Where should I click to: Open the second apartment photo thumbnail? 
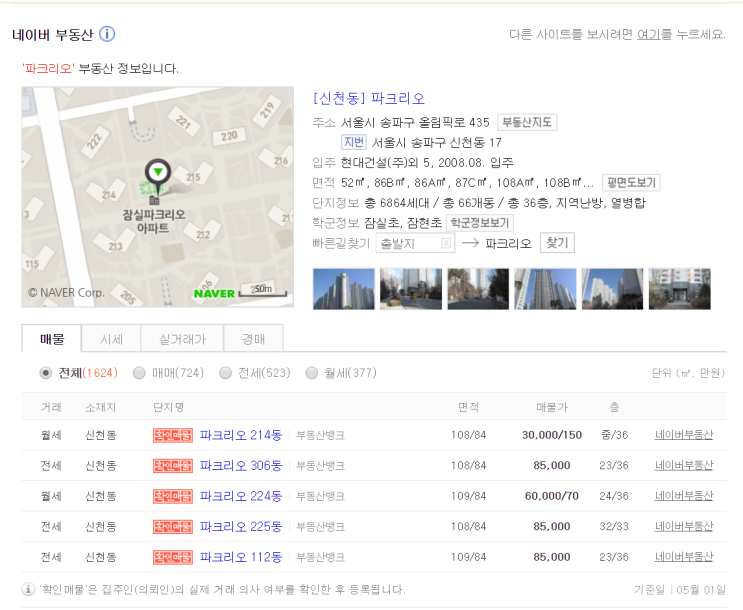[411, 289]
